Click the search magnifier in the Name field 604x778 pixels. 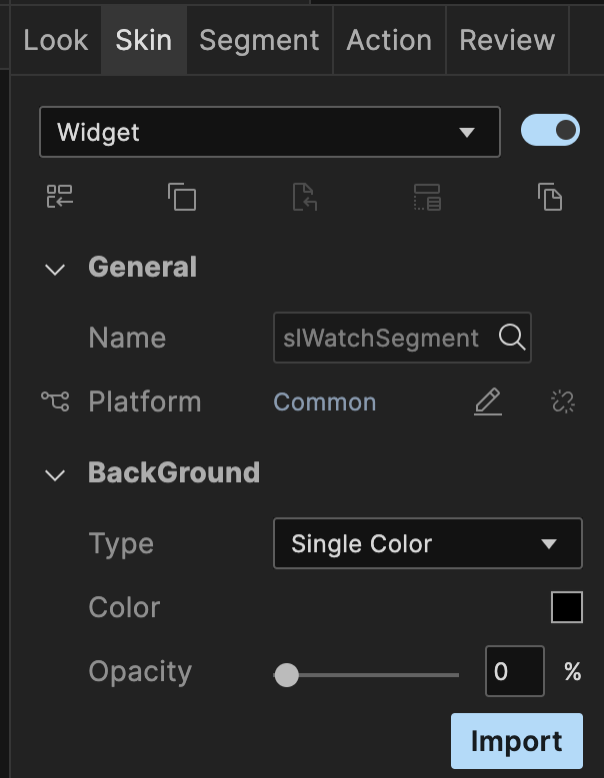pyautogui.click(x=511, y=338)
